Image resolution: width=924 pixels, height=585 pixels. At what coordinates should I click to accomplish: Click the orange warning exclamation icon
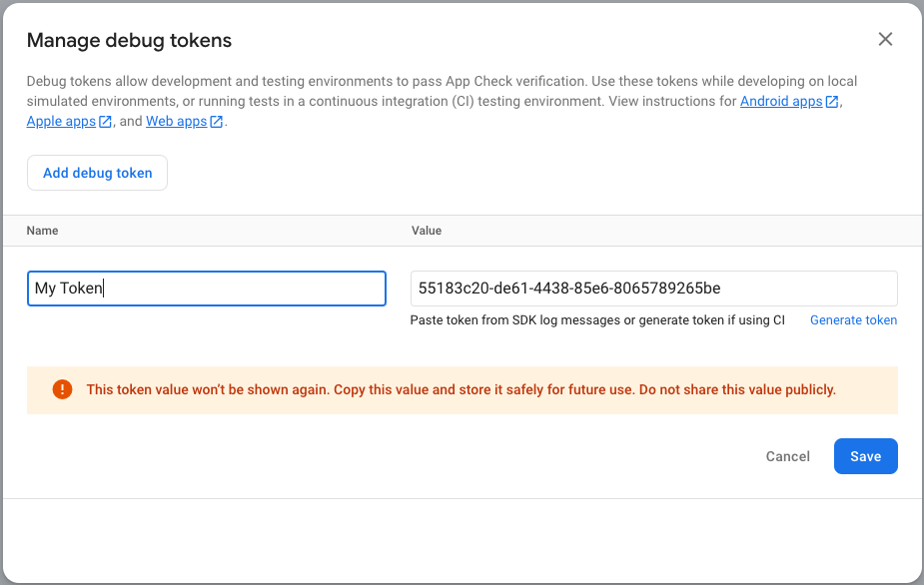coord(61,389)
